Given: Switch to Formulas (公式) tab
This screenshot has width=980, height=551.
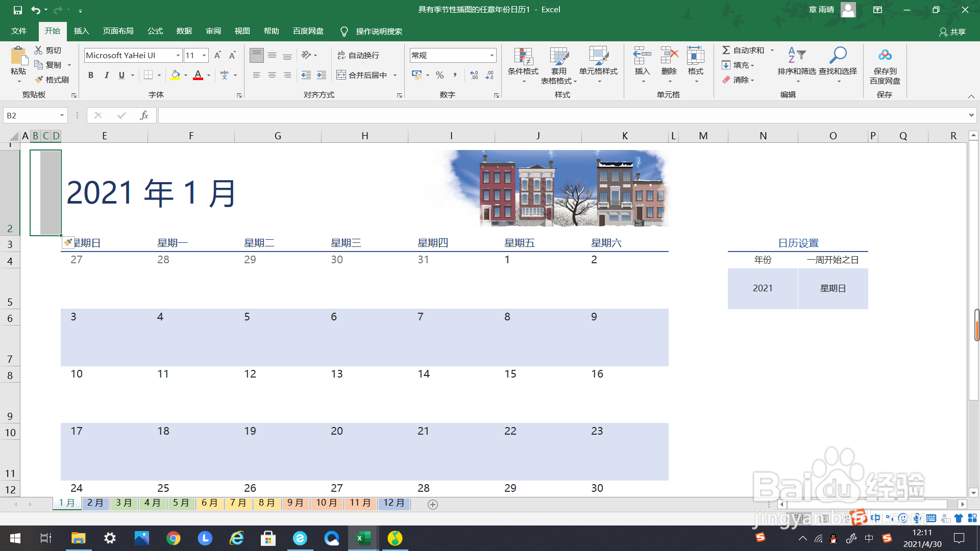Looking at the screenshot, I should click(155, 31).
